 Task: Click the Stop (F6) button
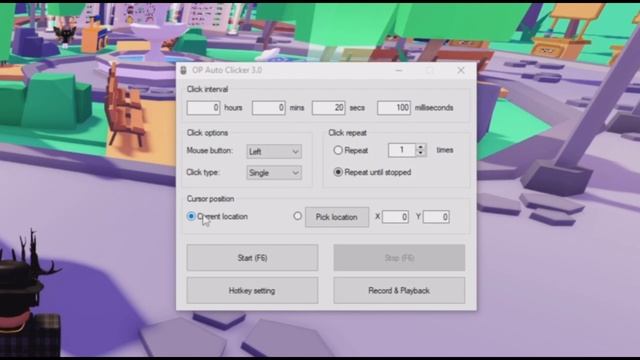pos(399,258)
